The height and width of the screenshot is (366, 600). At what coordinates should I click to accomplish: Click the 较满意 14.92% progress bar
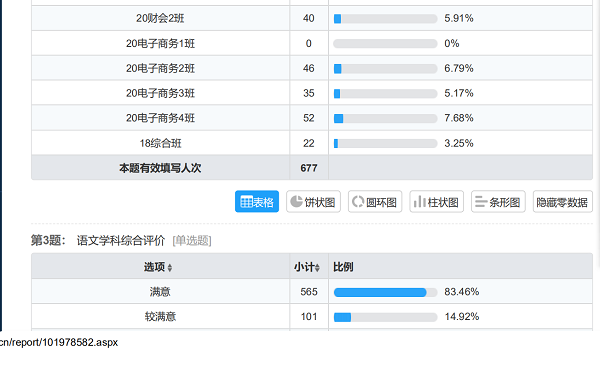(385, 317)
